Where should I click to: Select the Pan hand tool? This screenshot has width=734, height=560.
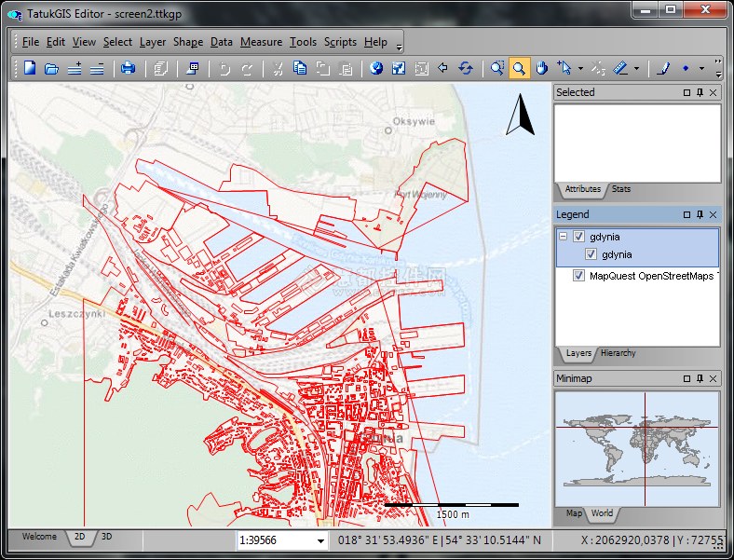(x=541, y=68)
